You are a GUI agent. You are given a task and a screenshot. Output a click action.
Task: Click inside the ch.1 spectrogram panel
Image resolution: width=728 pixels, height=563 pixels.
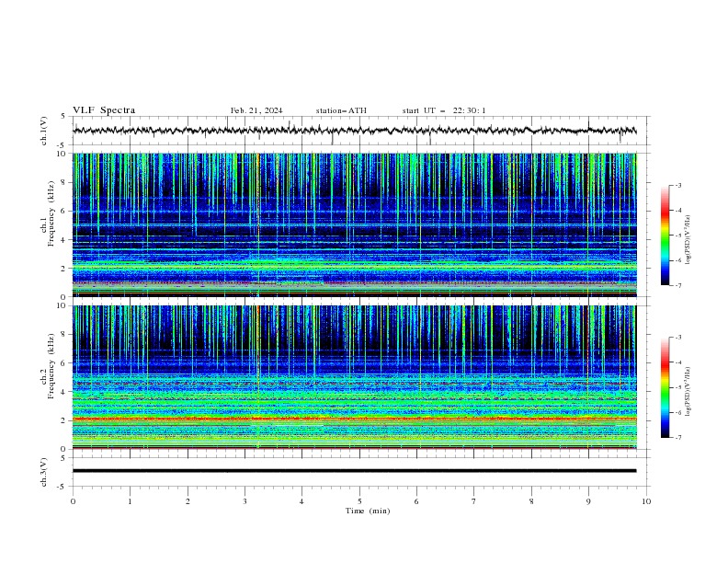(x=354, y=224)
